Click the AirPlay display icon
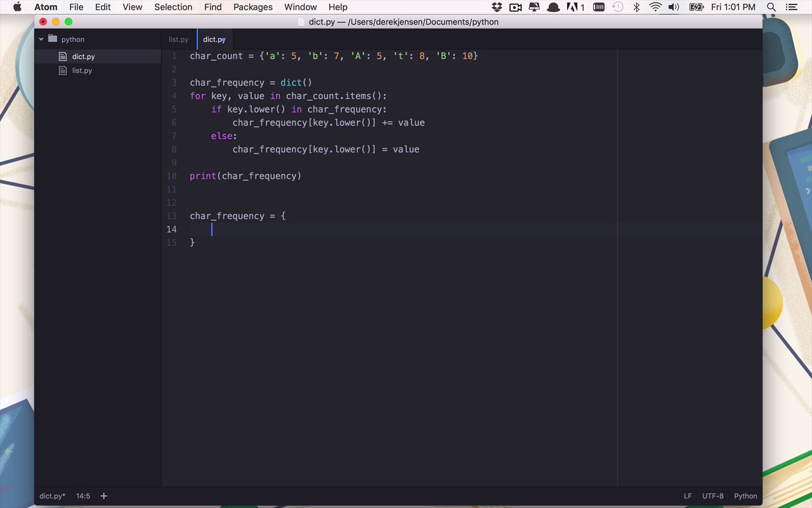The height and width of the screenshot is (508, 812). 534,7
